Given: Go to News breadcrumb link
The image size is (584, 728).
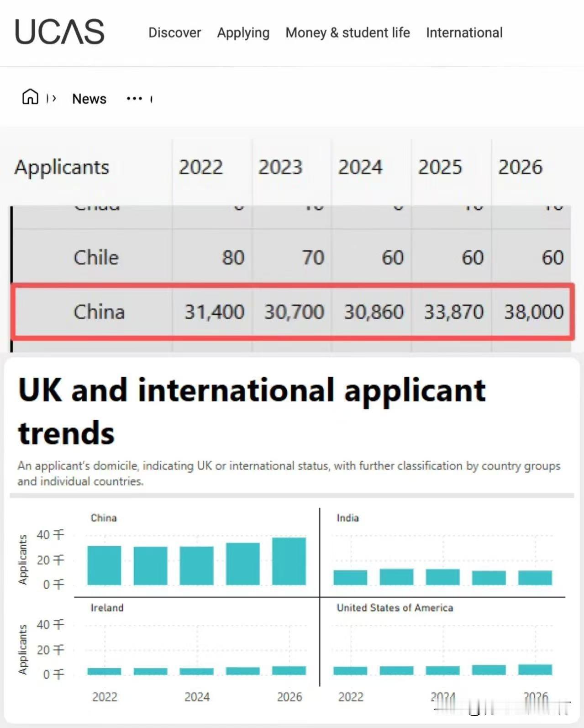Looking at the screenshot, I should [89, 99].
